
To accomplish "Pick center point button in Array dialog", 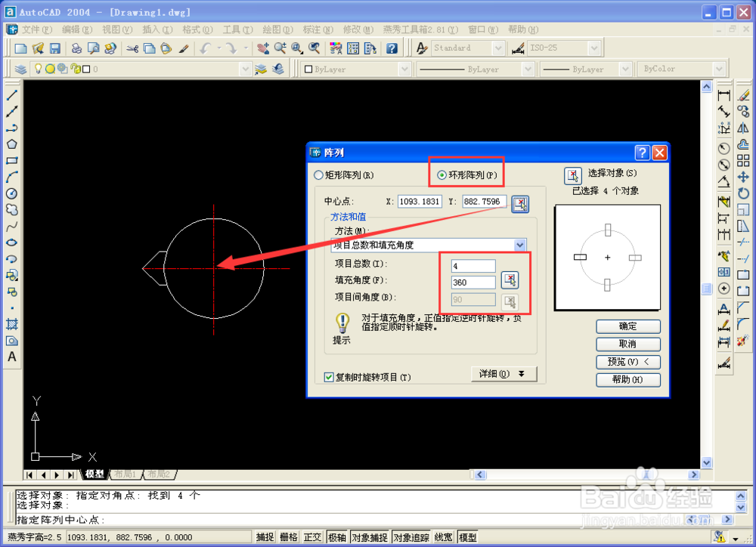I will tap(520, 204).
